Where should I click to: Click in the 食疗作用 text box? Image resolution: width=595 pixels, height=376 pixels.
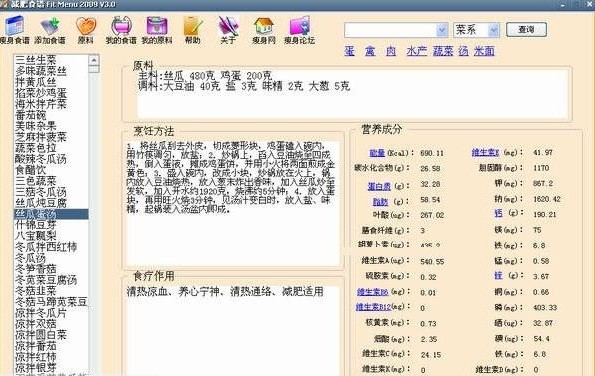tap(233, 330)
